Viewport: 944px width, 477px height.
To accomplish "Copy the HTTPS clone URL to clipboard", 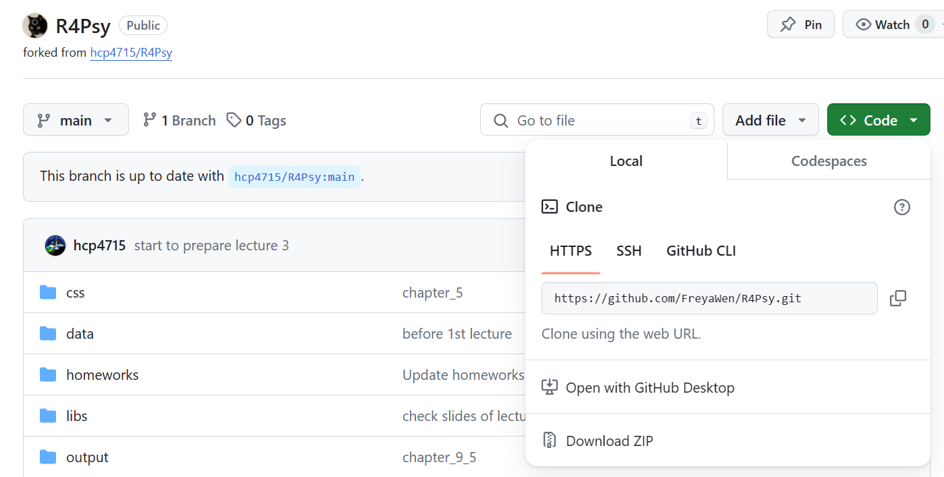I will click(x=898, y=298).
